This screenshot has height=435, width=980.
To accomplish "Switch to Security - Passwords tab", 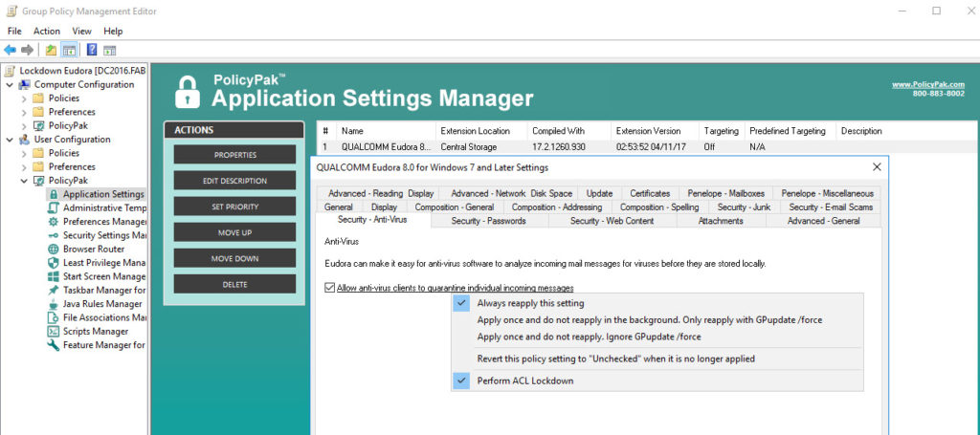I will 489,221.
